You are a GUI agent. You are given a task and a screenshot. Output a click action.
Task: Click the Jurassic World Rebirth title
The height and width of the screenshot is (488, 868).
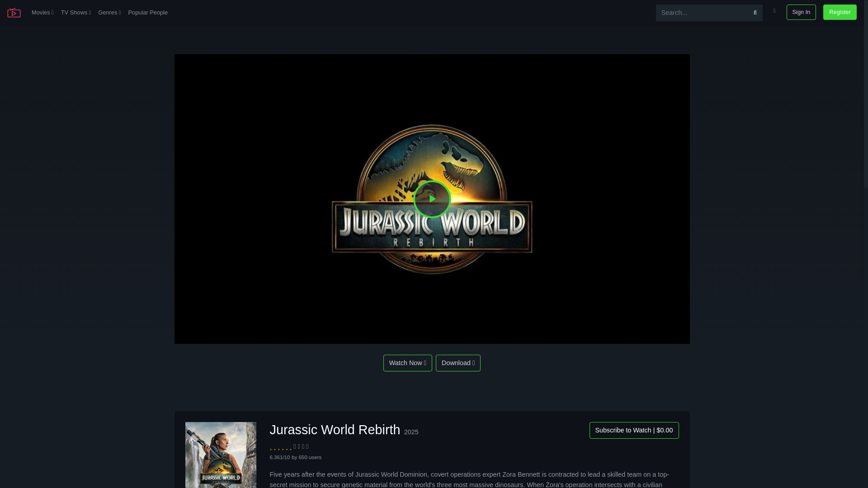(335, 430)
